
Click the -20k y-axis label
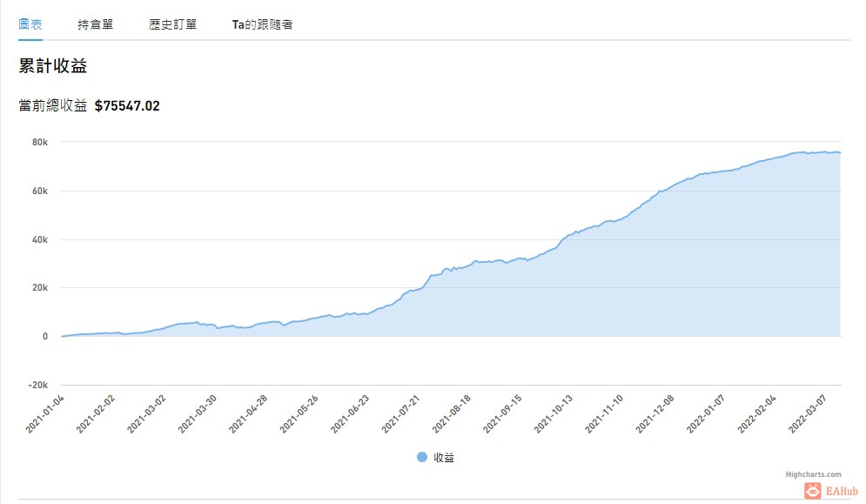(x=38, y=385)
